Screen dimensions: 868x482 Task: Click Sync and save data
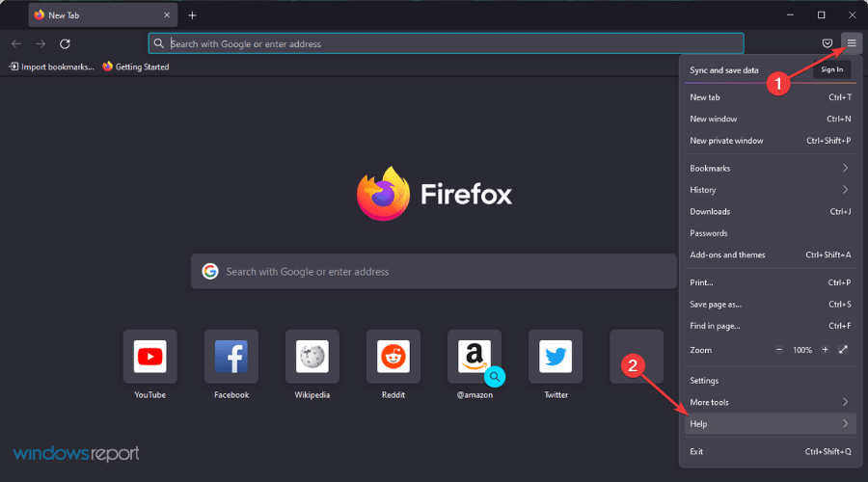724,70
